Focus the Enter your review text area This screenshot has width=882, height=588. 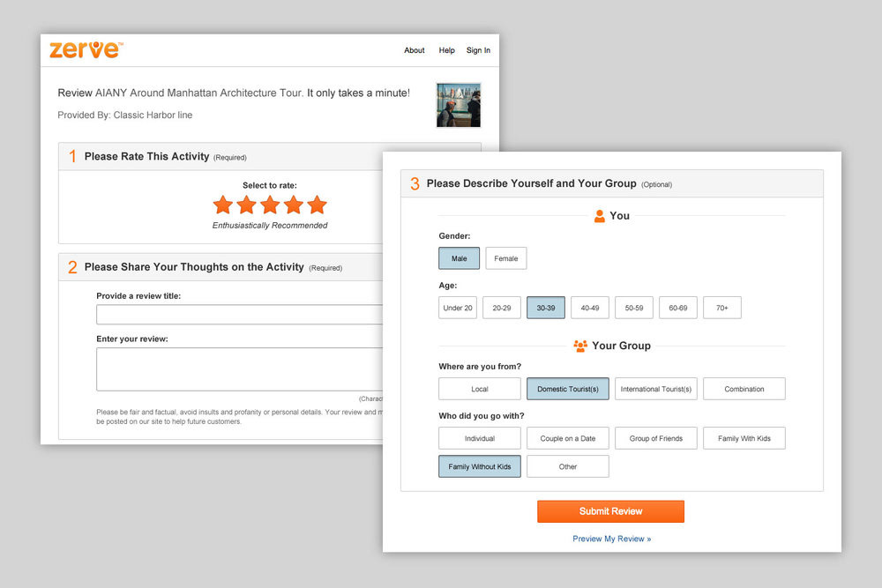click(240, 368)
